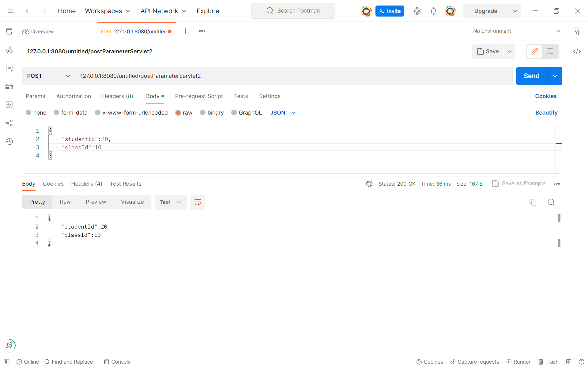
Task: Open response Text format dropdown
Action: point(171,202)
